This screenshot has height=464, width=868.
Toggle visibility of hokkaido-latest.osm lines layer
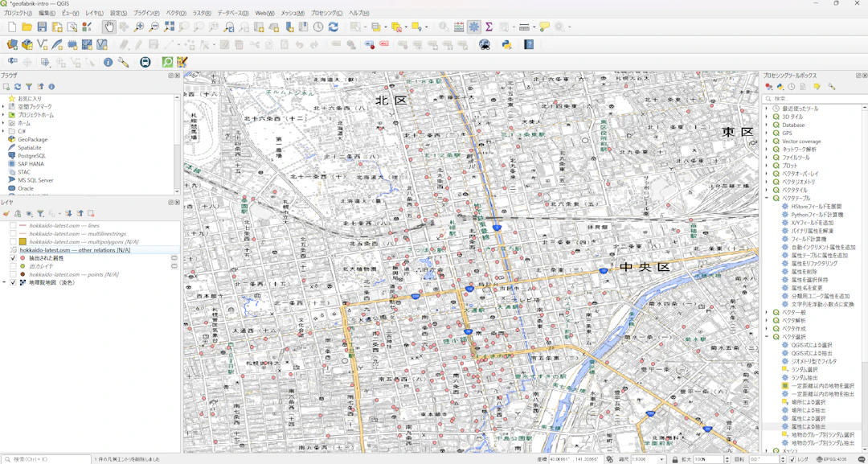click(14, 225)
